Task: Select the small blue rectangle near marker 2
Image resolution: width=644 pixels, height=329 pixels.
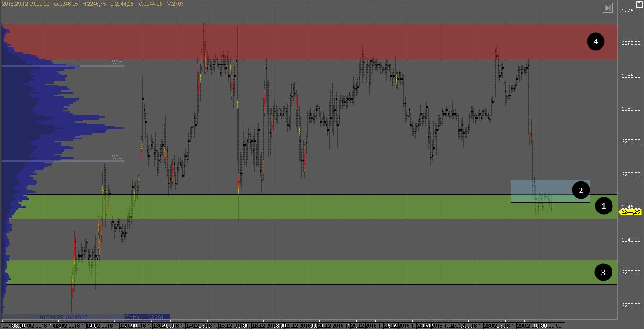Action: (540, 191)
